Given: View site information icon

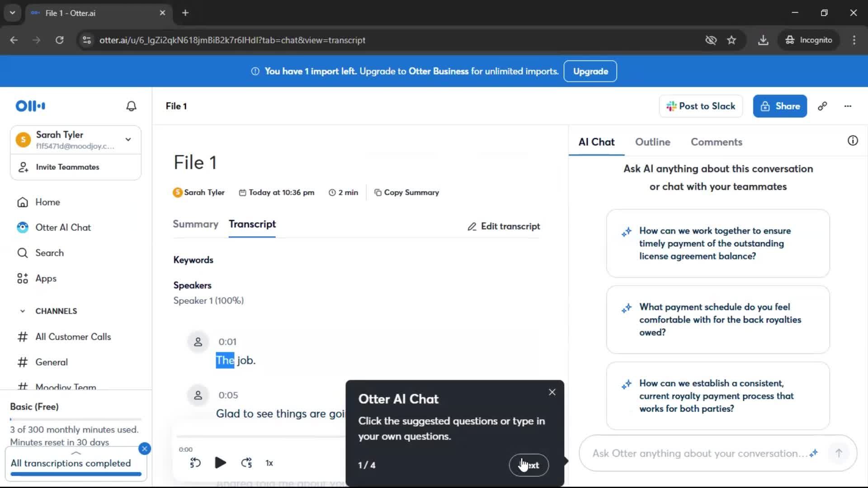Looking at the screenshot, I should tap(87, 40).
